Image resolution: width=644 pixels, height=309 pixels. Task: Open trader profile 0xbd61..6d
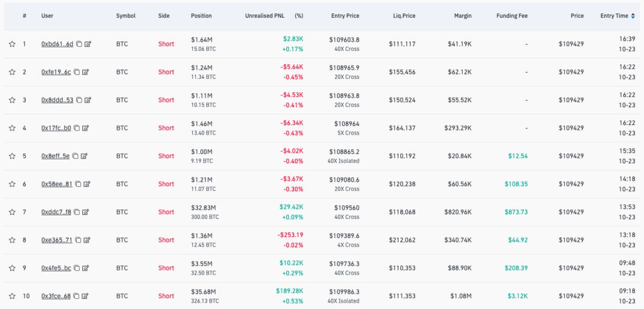(57, 44)
